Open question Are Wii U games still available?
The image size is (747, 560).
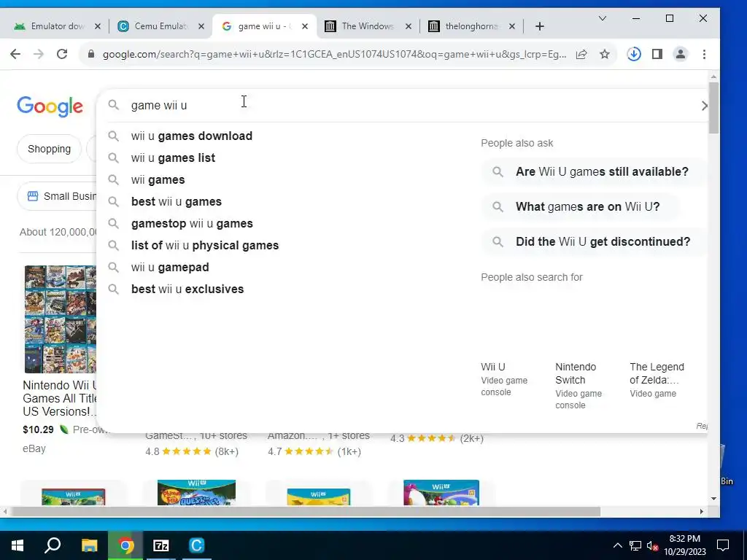[594, 172]
